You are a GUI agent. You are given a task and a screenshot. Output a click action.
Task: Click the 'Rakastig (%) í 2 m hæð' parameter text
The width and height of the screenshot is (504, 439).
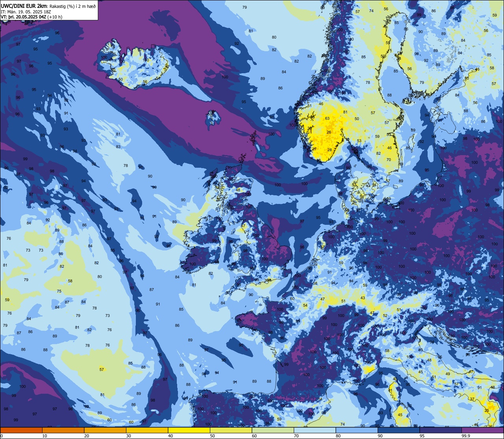point(72,6)
